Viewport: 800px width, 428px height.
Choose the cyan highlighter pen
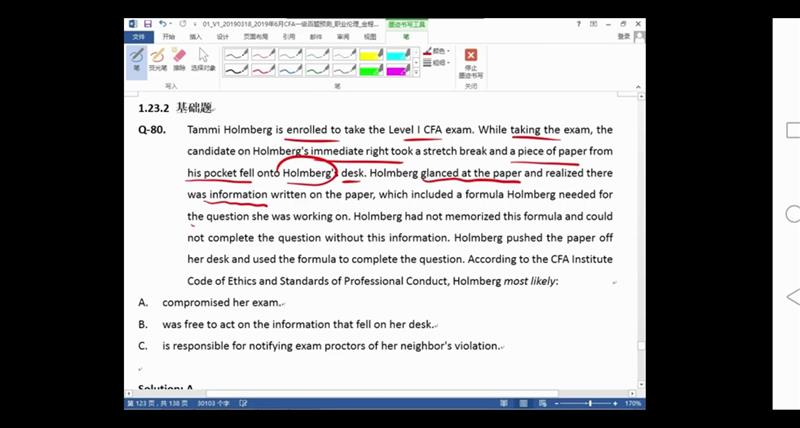(x=398, y=54)
